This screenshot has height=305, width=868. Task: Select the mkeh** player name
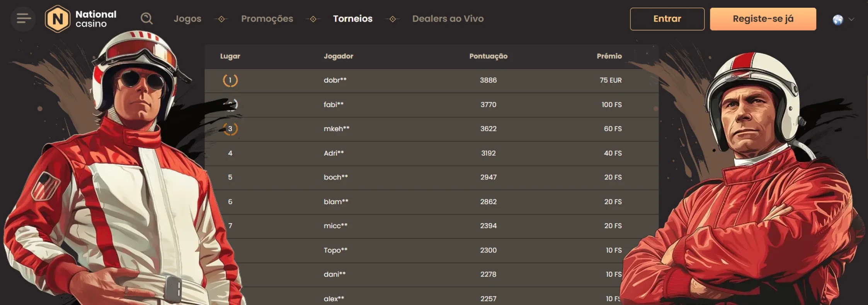tap(336, 129)
